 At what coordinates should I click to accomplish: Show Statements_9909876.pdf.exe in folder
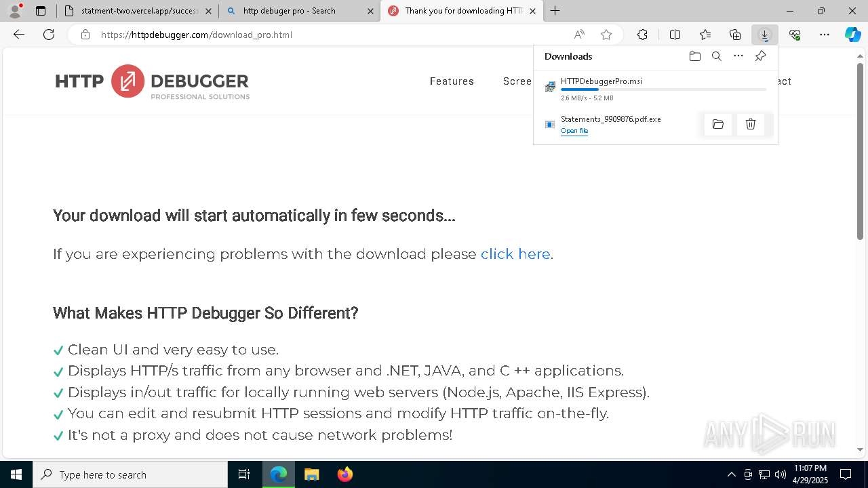coord(718,124)
